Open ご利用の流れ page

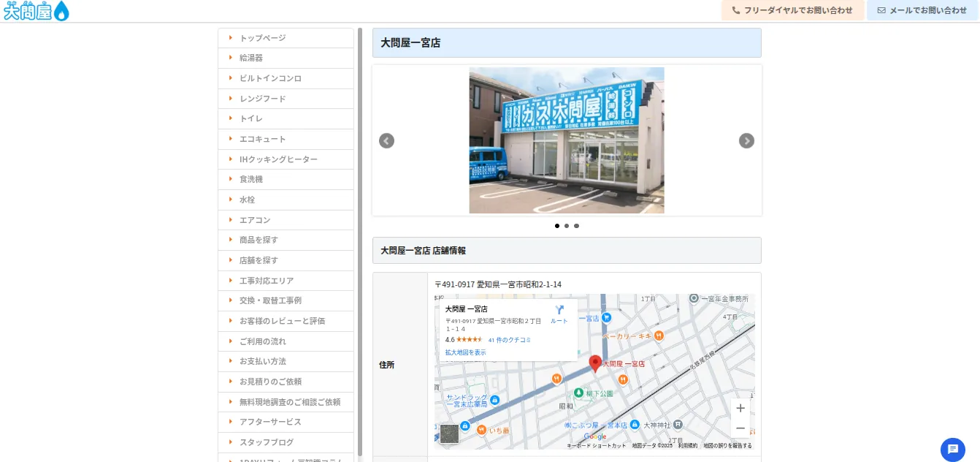pos(286,341)
